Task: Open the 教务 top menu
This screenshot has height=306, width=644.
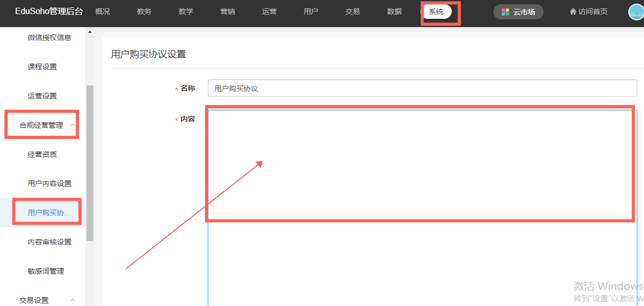Action: 144,11
